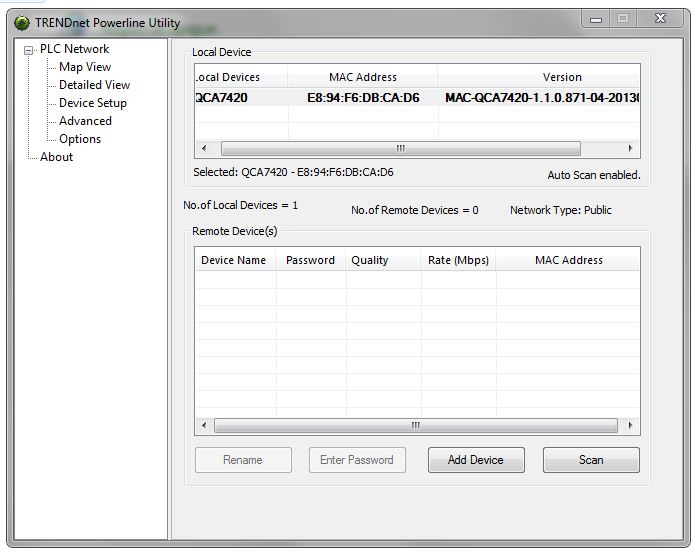
Task: Open the Advanced tree item
Action: (x=85, y=121)
